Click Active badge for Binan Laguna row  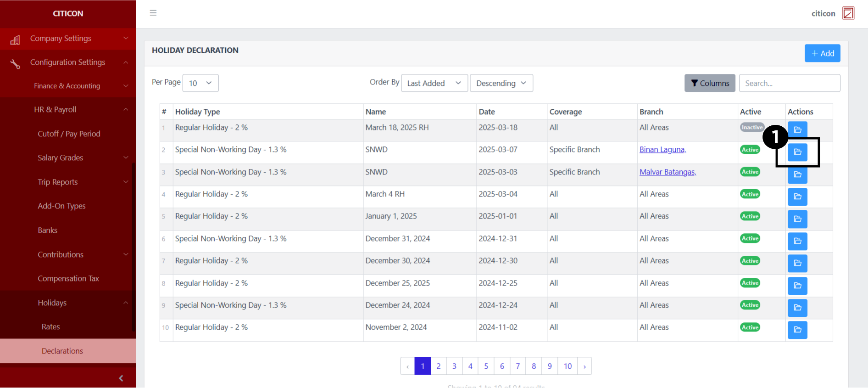(750, 150)
